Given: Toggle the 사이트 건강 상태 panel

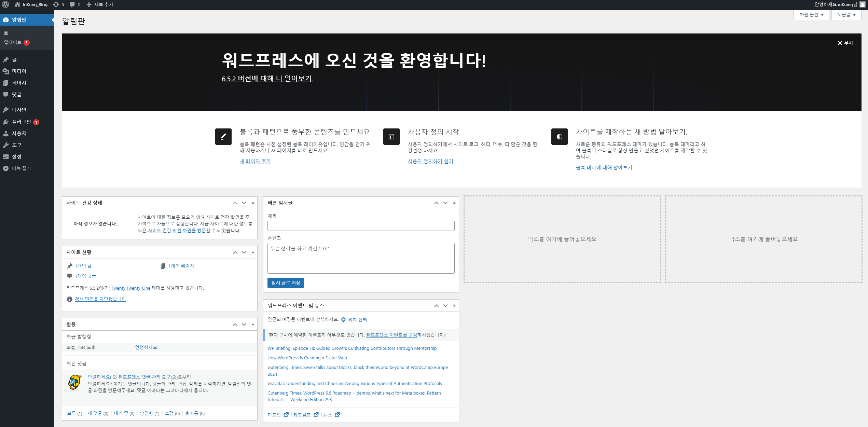Looking at the screenshot, I should click(x=253, y=203).
